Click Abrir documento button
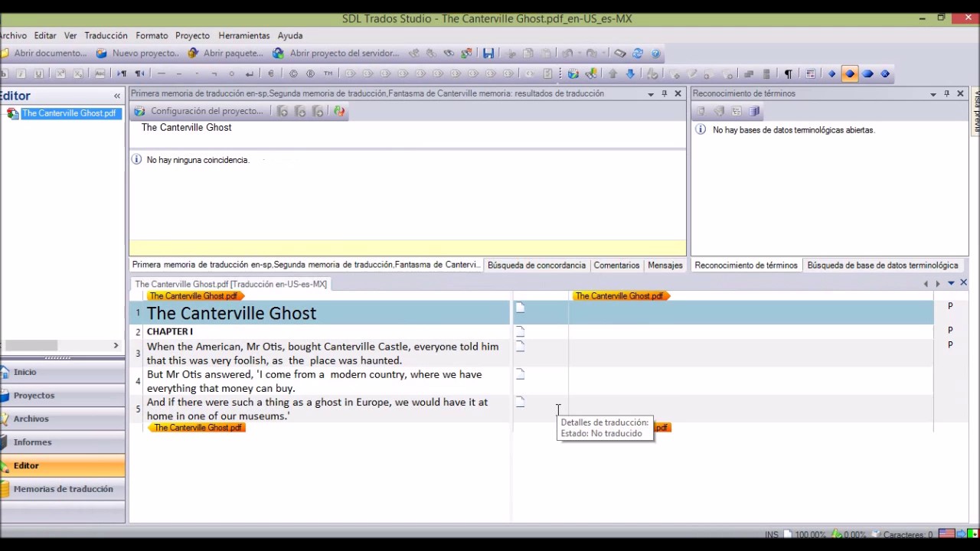The image size is (980, 551). point(44,54)
